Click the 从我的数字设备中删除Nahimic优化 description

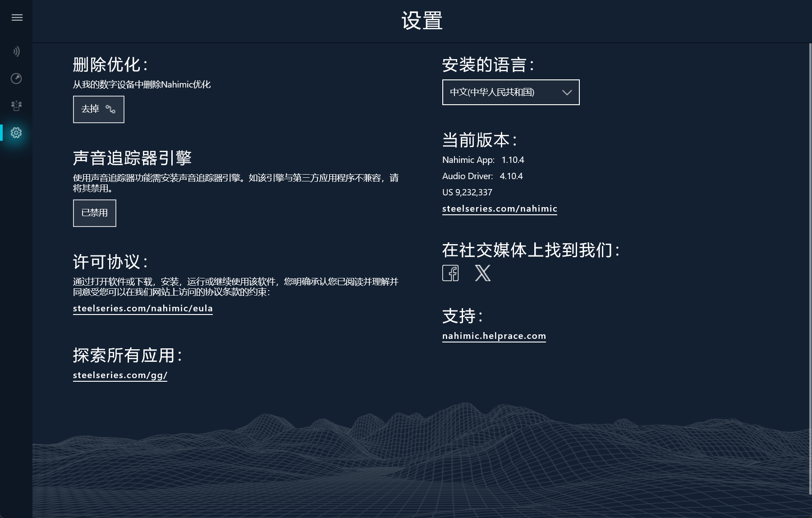(x=142, y=85)
